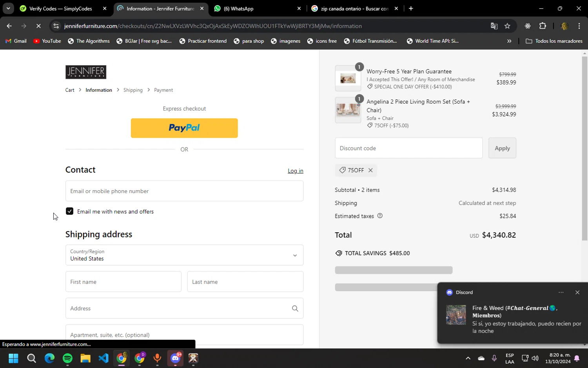Stop loading the page

[x=38, y=26]
